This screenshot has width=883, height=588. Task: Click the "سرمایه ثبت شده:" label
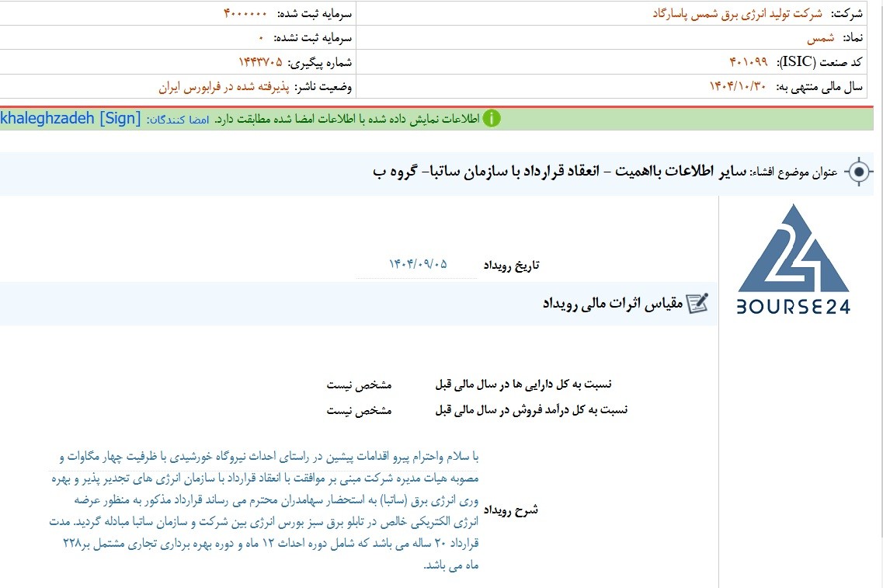pos(315,13)
